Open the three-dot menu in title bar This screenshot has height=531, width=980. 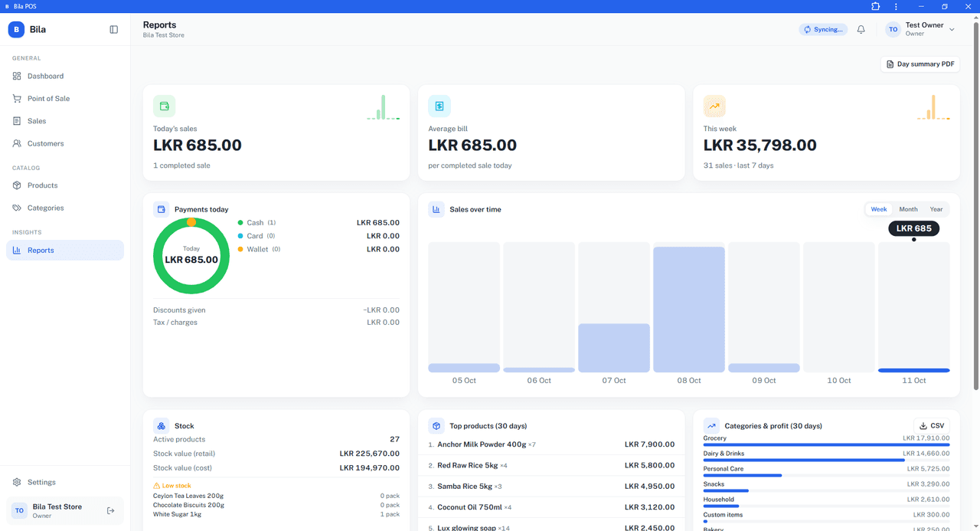tap(896, 6)
